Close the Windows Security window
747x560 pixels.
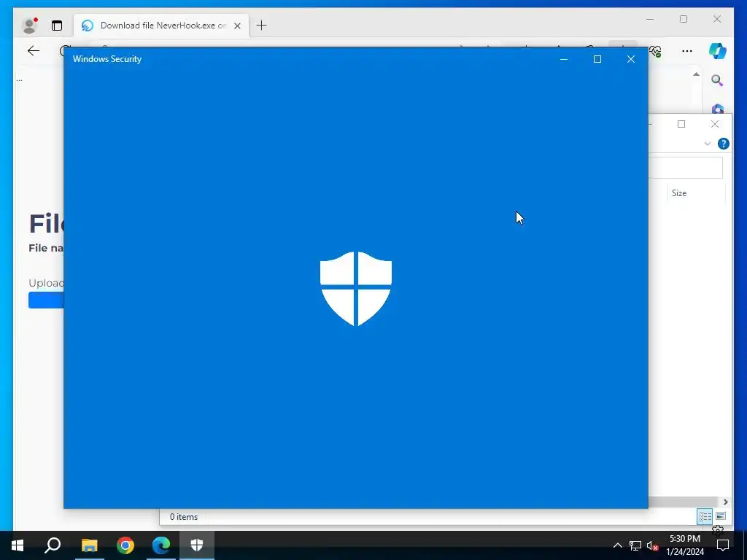tap(631, 59)
